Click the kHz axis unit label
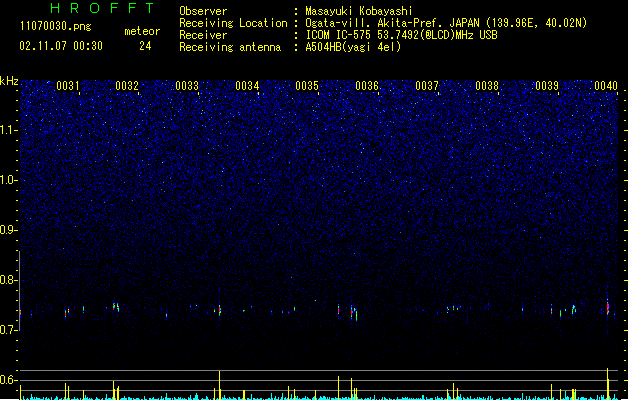Screen dimensions: 629x400 [9, 81]
